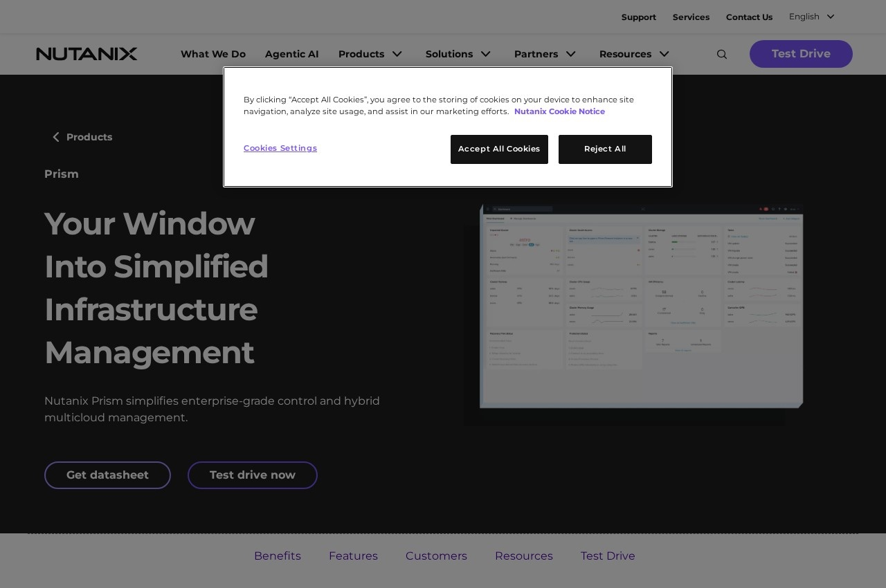
Task: Expand the Solutions menu chevron
Action: (x=485, y=54)
